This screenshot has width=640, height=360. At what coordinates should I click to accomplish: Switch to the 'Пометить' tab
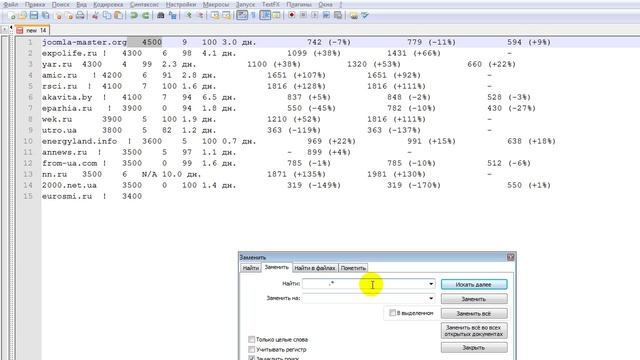tap(353, 268)
